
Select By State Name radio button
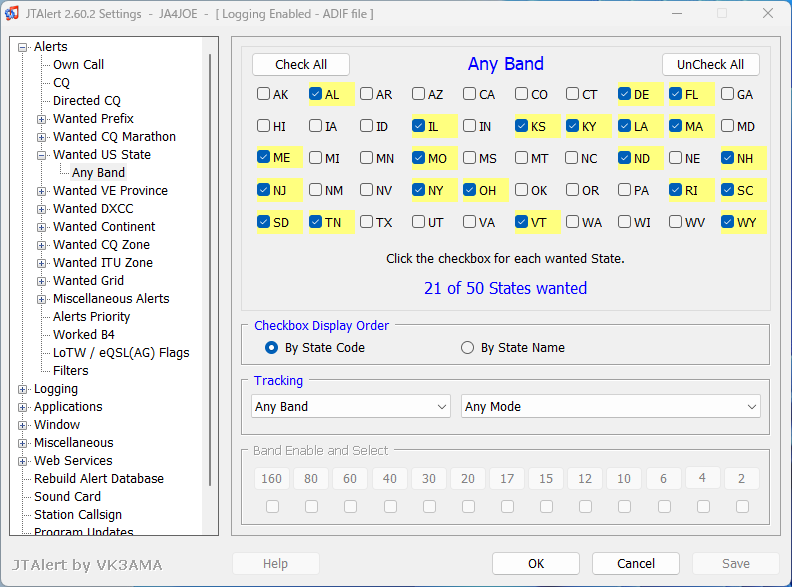467,348
